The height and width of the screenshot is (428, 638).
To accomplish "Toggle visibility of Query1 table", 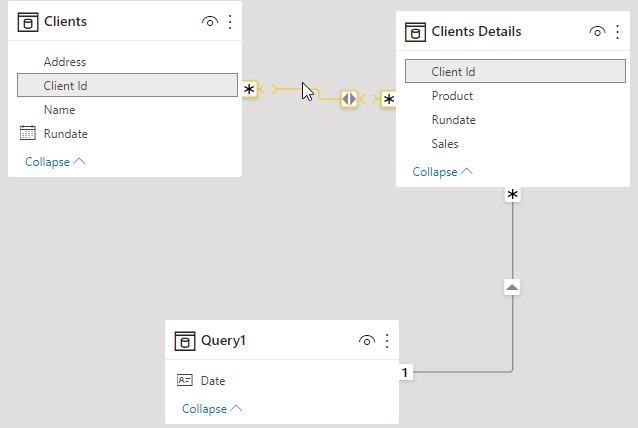I will click(367, 341).
